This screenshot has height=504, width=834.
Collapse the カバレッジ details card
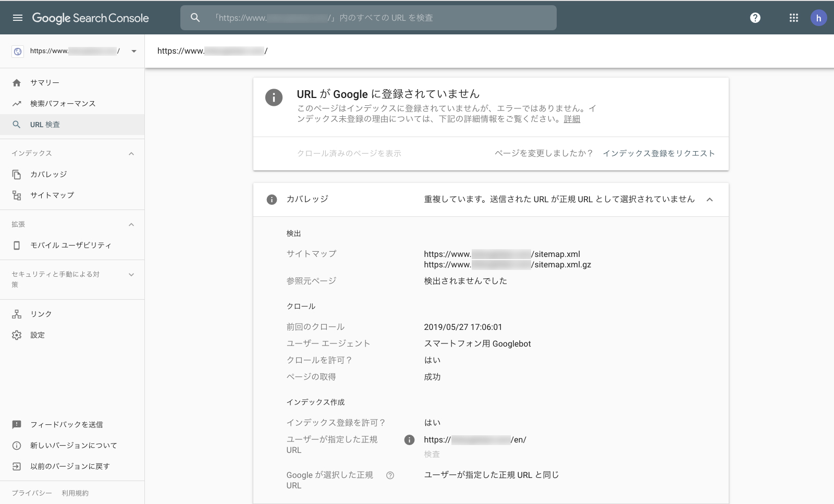709,200
